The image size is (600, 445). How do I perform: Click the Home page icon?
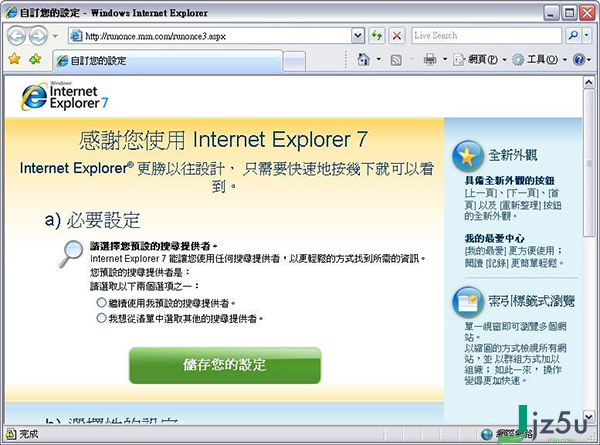click(x=363, y=59)
